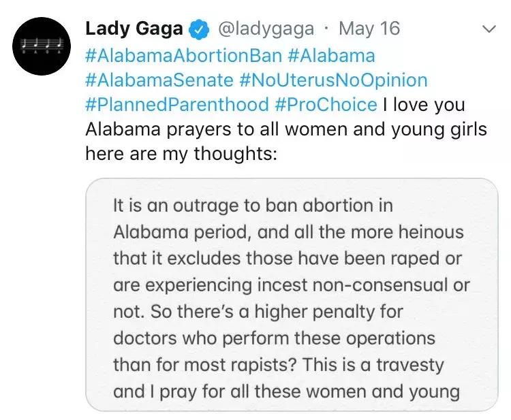Screen dimensions: 511x420
Task: Open the tweet options chevron menu
Action: 489,29
